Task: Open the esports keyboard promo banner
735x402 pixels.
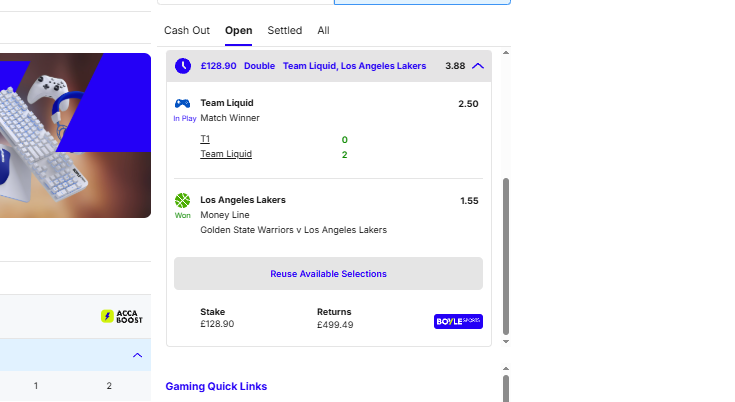Action: coord(75,135)
